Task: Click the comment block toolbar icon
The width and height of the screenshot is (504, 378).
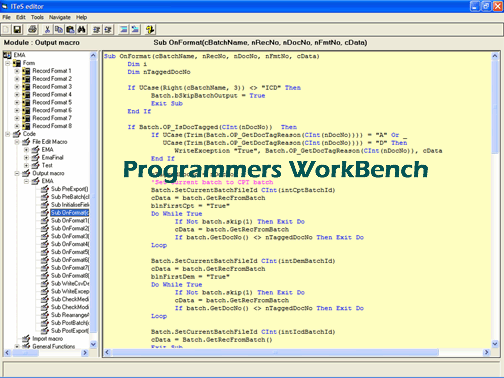Action: point(123,30)
